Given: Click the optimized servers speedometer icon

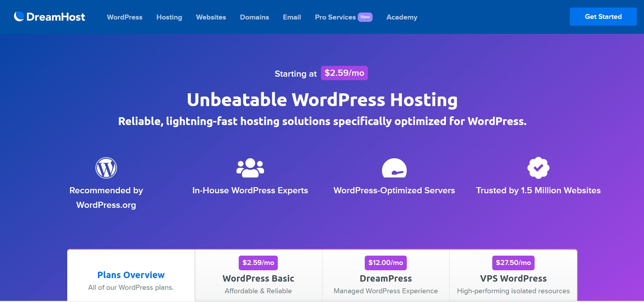Looking at the screenshot, I should 394,168.
